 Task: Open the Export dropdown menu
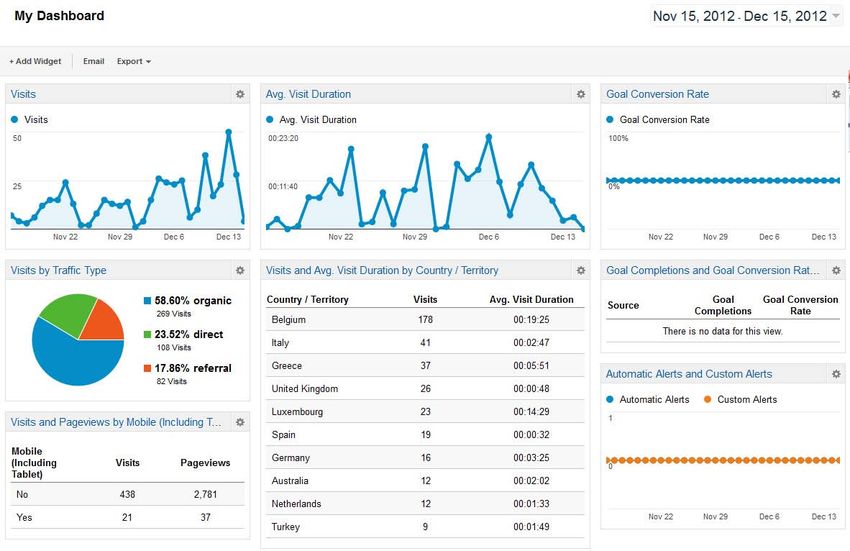pyautogui.click(x=133, y=61)
